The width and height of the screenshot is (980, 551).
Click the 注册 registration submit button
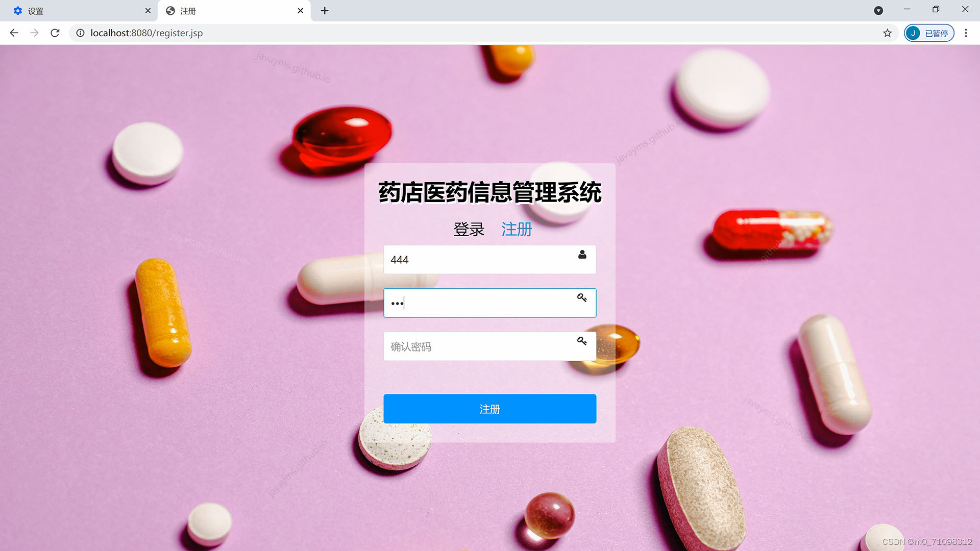pyautogui.click(x=490, y=408)
